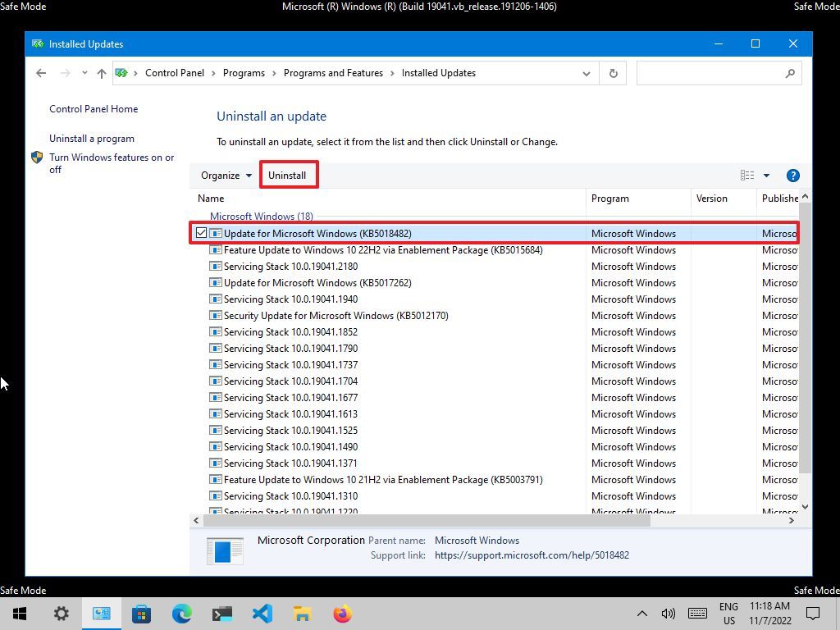Click the Back navigation arrow

tap(41, 73)
